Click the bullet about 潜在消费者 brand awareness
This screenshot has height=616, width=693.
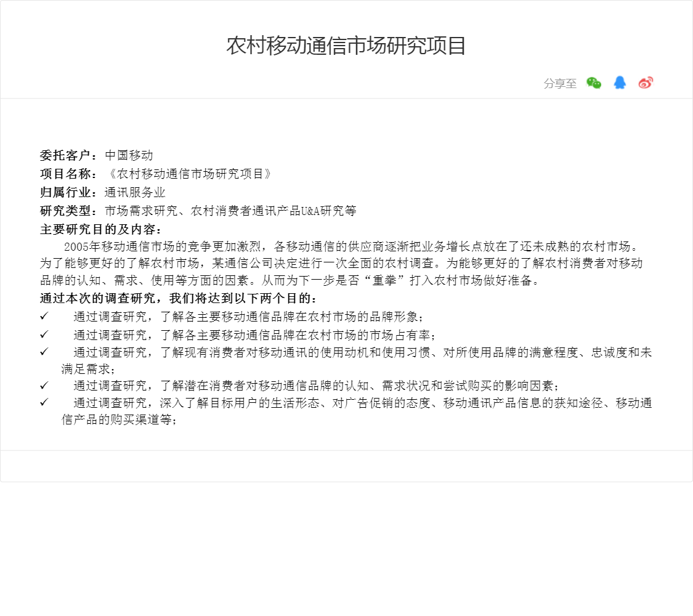(x=317, y=386)
